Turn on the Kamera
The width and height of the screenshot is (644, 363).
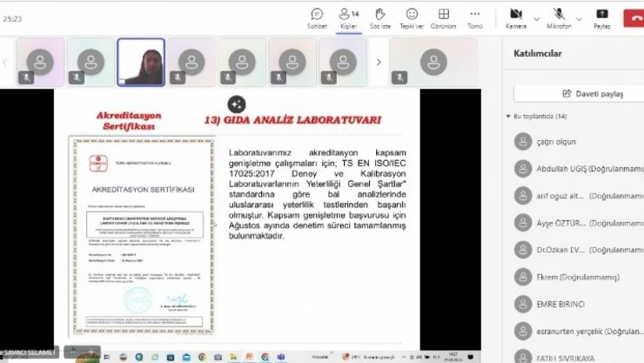516,19
